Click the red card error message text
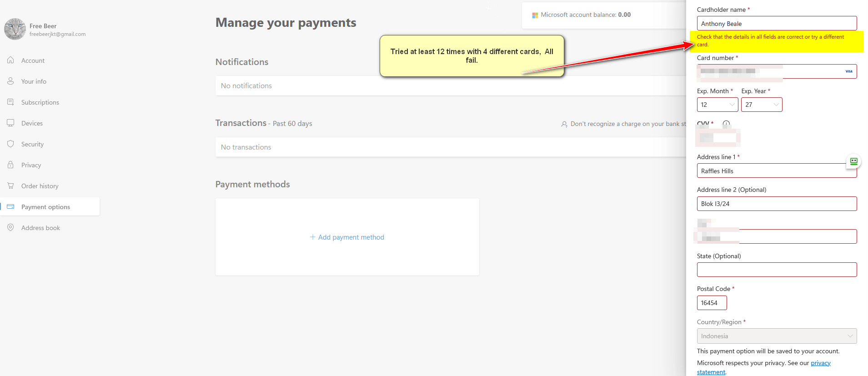The height and width of the screenshot is (376, 868). coord(770,40)
